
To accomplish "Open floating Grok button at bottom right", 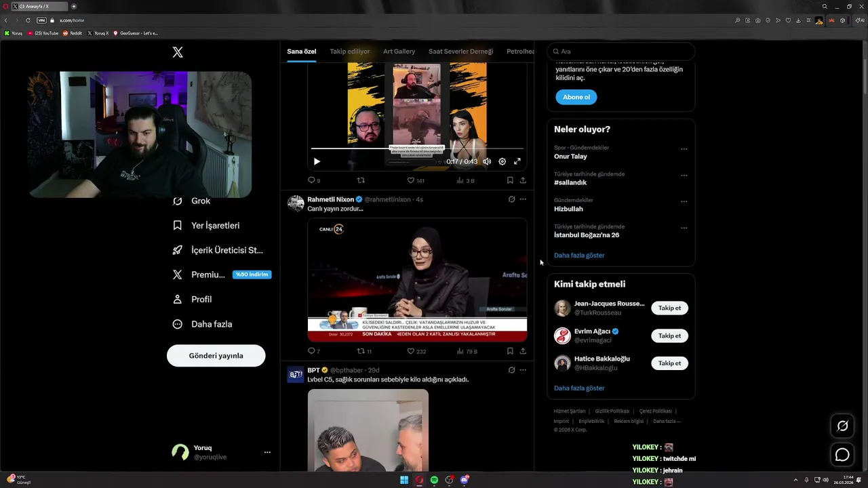I will (842, 426).
